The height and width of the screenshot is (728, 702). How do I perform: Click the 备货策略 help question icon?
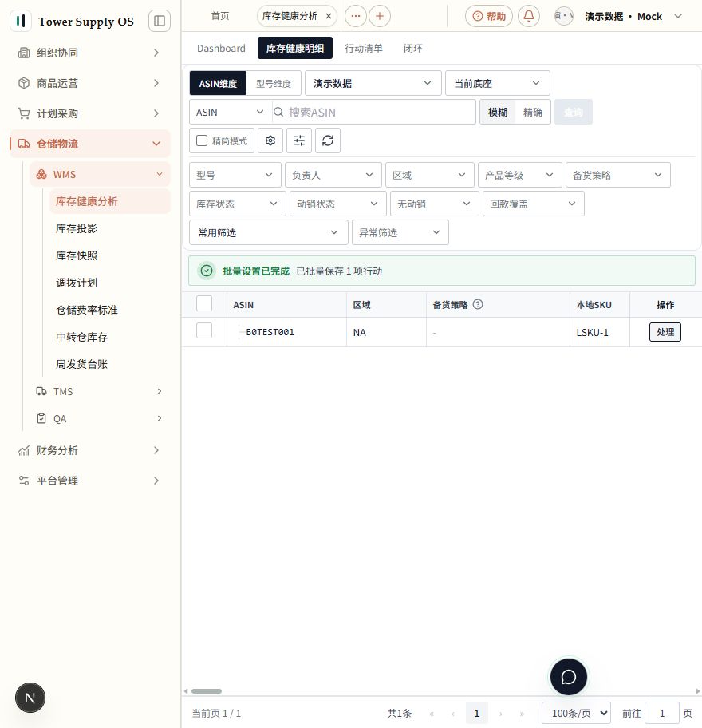click(478, 305)
